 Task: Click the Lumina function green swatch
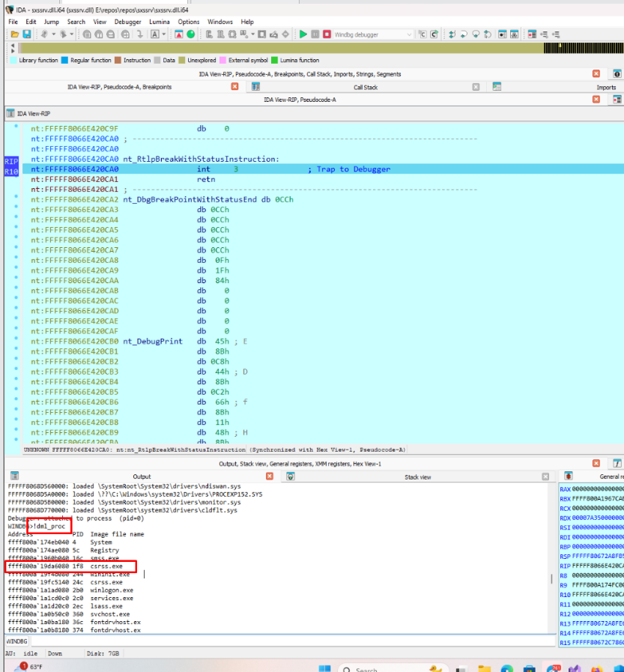[275, 61]
